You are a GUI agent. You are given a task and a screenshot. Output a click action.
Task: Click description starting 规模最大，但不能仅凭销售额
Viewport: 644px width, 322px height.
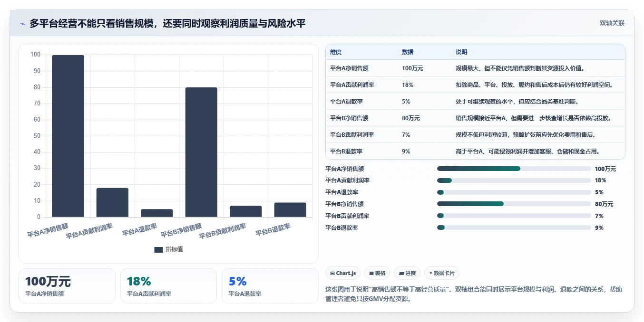click(520, 68)
